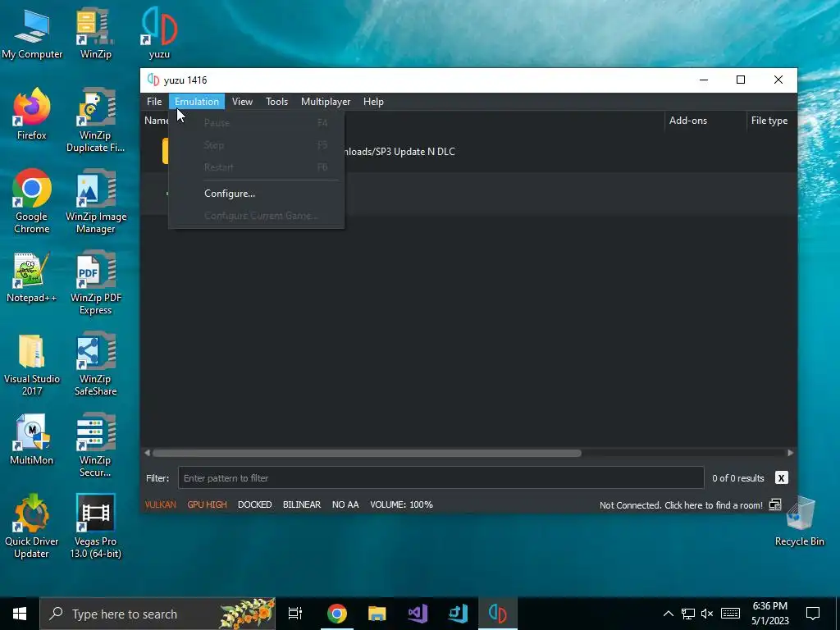The image size is (840, 630).
Task: Click the scrollbar left arrow
Action: click(147, 453)
